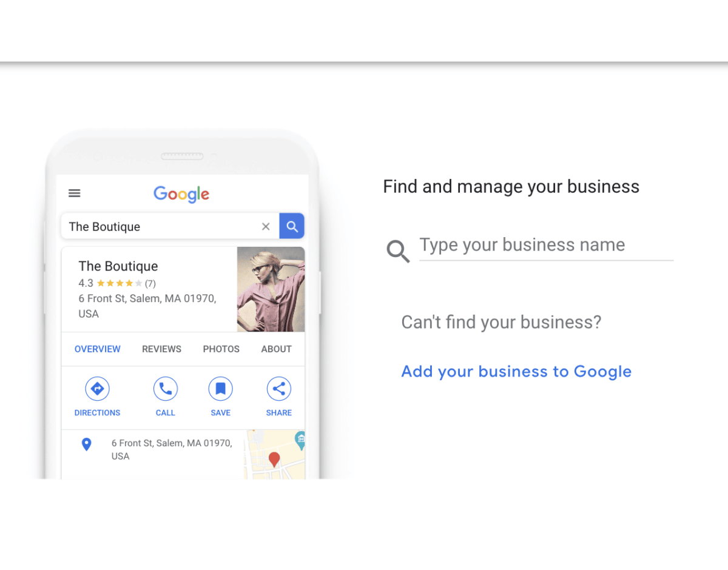
Task: Switch to the Overview tab
Action: click(98, 349)
